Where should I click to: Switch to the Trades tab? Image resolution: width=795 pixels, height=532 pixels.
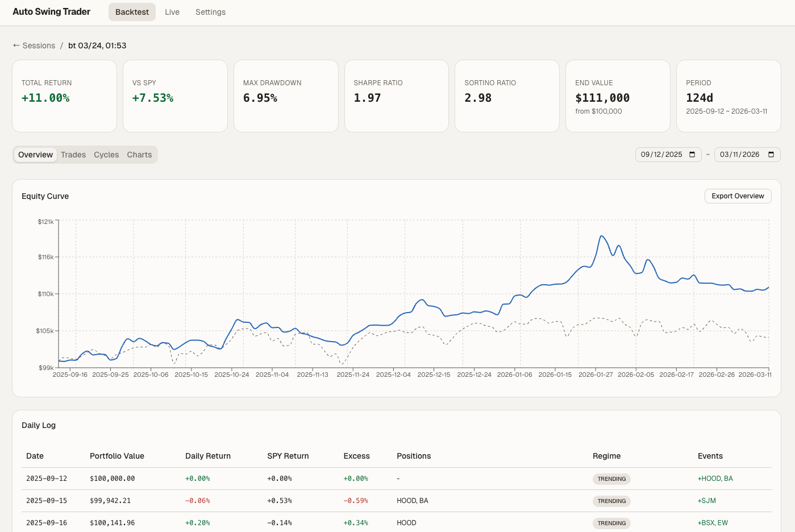coord(73,155)
